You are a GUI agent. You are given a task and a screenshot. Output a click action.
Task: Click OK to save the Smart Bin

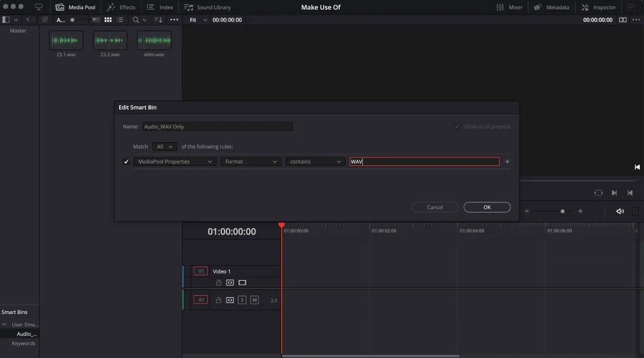(x=486, y=207)
